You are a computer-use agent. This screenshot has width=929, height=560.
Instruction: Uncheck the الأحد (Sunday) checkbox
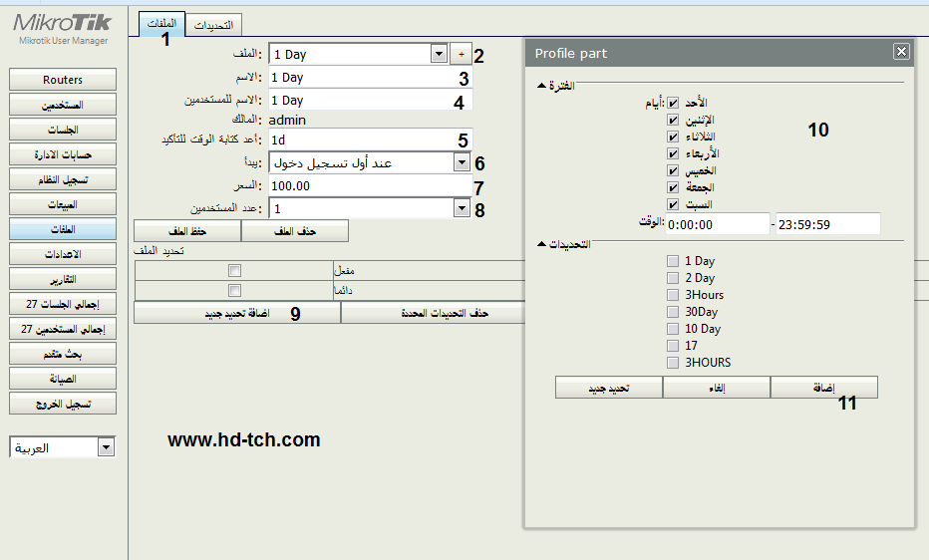674,103
